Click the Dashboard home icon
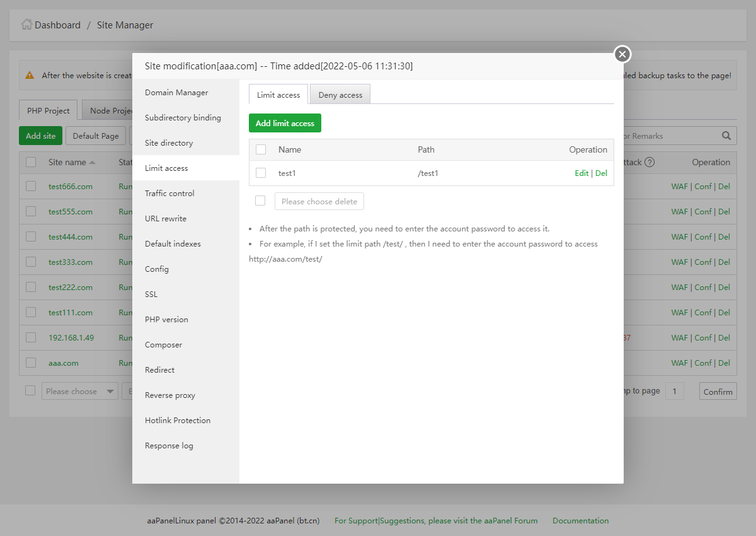 [x=26, y=25]
